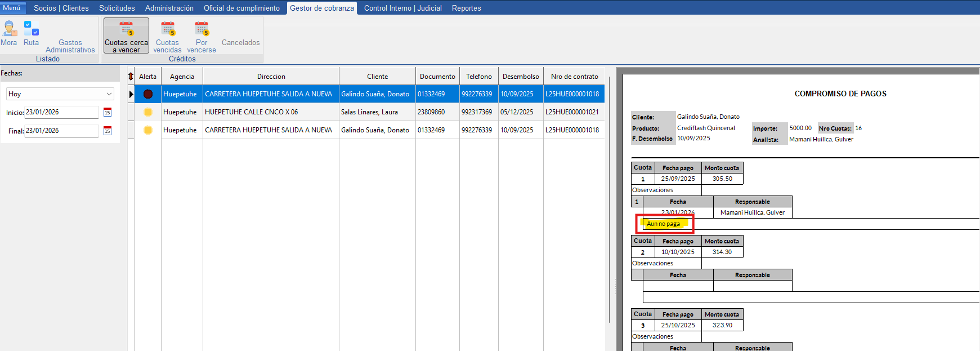The image size is (980, 351).
Task: Sort by the Cliente column header
Action: coord(377,77)
